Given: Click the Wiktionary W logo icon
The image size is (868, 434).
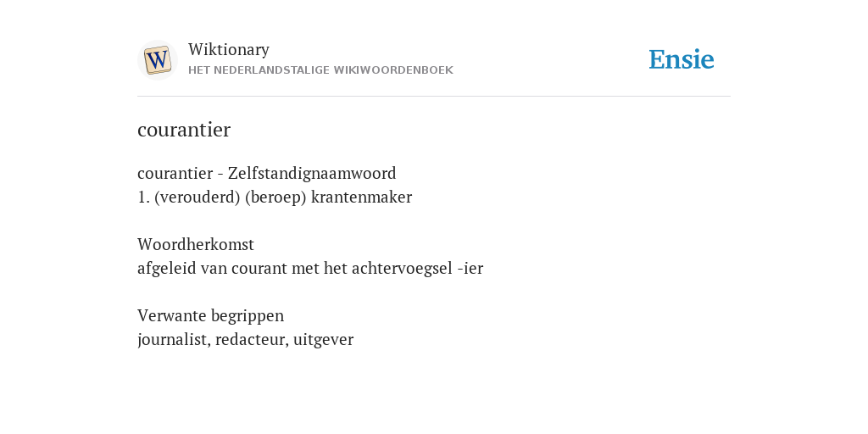Looking at the screenshot, I should pyautogui.click(x=157, y=60).
